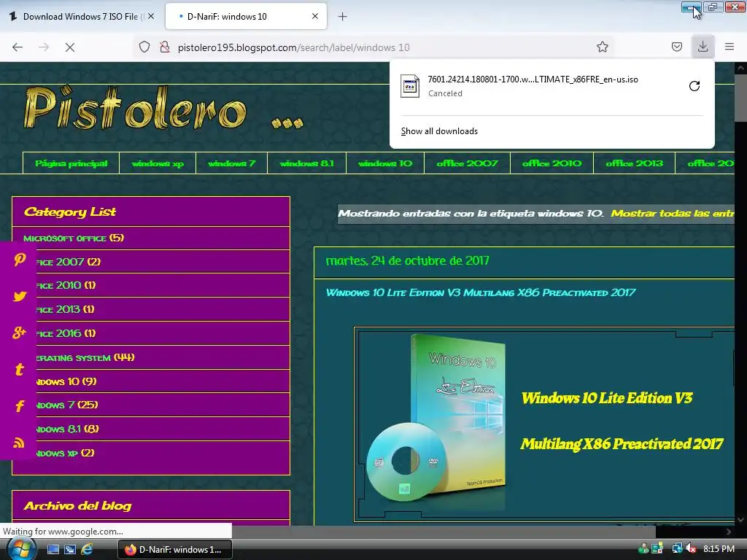Viewport: 747px width, 560px height.
Task: Open the windows 7 nav item
Action: (231, 163)
